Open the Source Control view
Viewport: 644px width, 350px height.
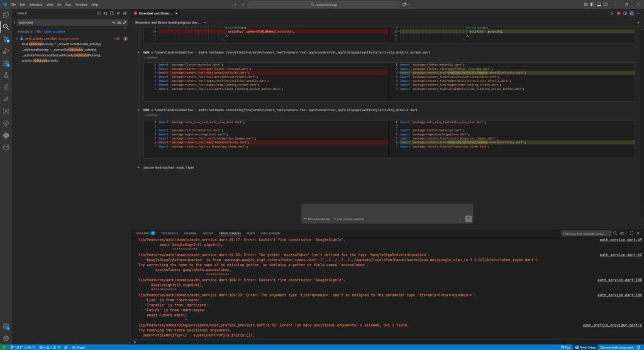point(6,39)
